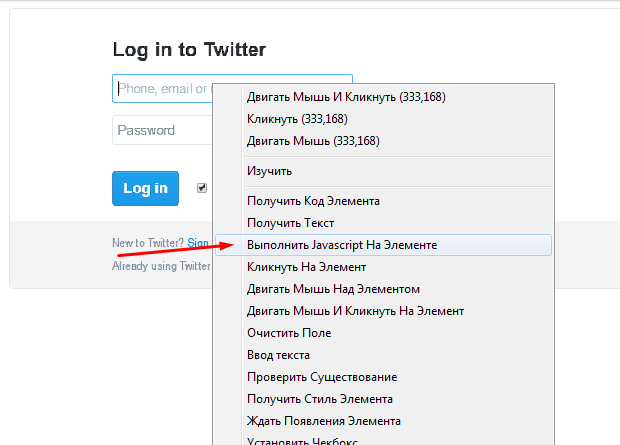The height and width of the screenshot is (445, 620).
Task: Click 'Выполнить Javascript На Элементе'
Action: [x=383, y=245]
